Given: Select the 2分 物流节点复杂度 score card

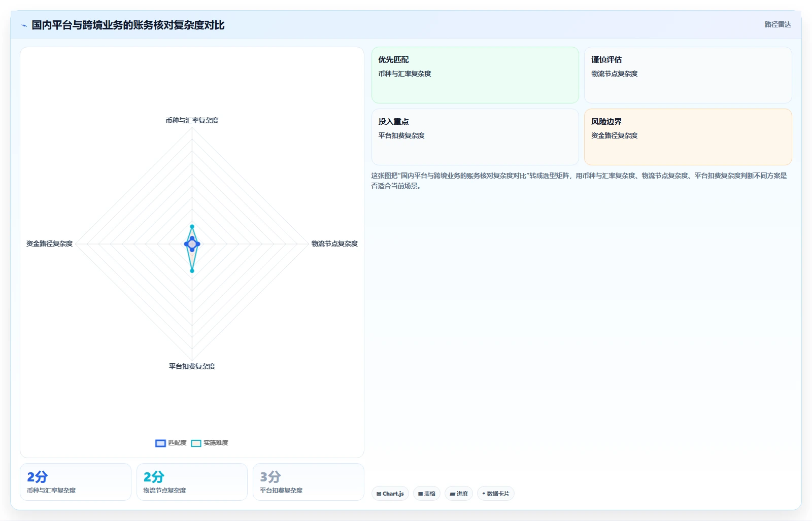Looking at the screenshot, I should coord(192,482).
